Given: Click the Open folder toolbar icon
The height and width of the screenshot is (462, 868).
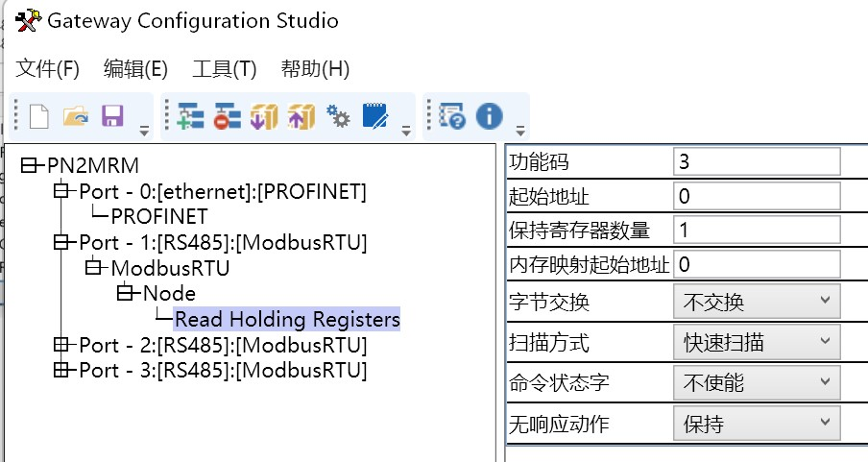Looking at the screenshot, I should click(75, 117).
